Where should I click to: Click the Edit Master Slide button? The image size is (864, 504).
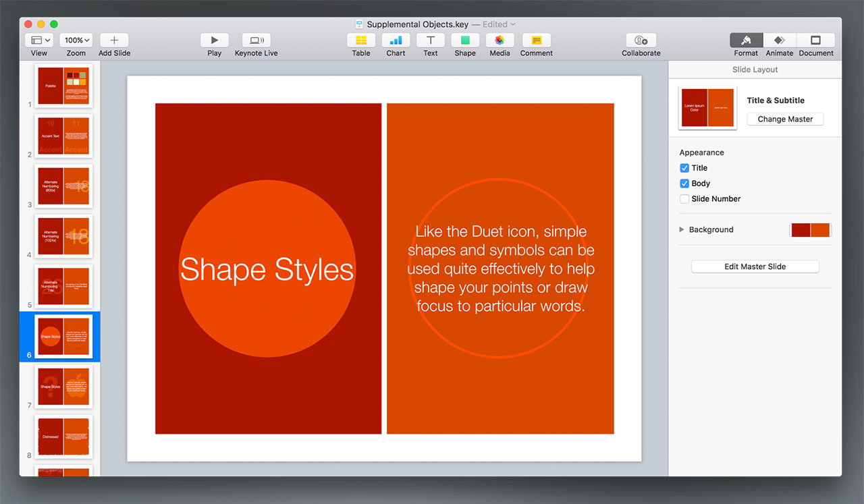(755, 267)
